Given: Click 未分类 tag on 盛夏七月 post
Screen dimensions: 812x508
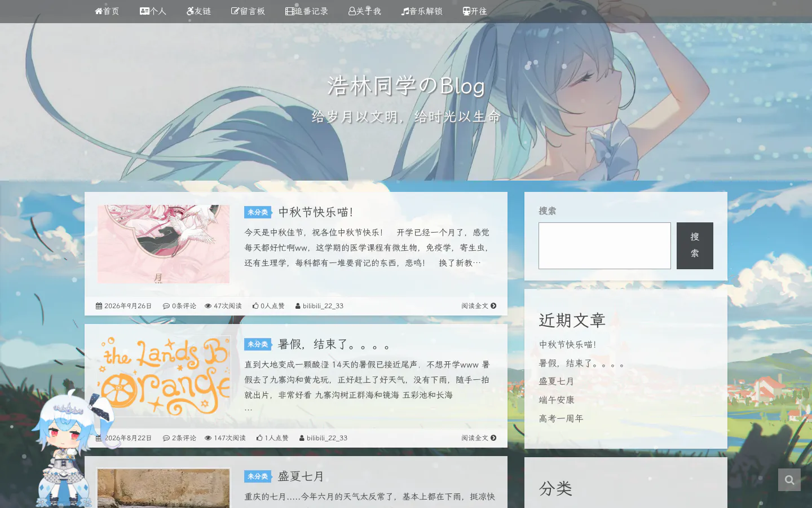Looking at the screenshot, I should [258, 476].
